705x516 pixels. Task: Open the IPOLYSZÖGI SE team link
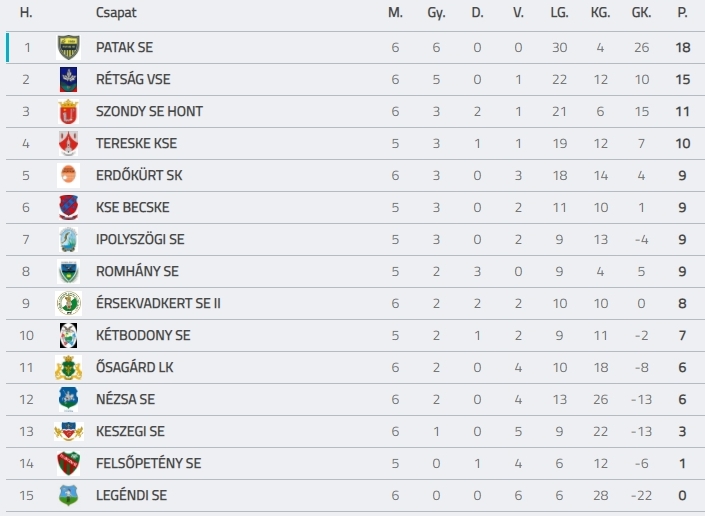[140, 239]
